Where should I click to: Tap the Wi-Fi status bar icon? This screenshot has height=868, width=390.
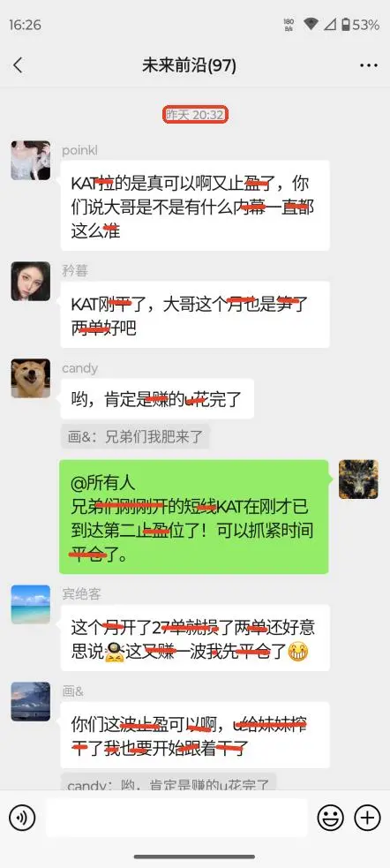[311, 25]
